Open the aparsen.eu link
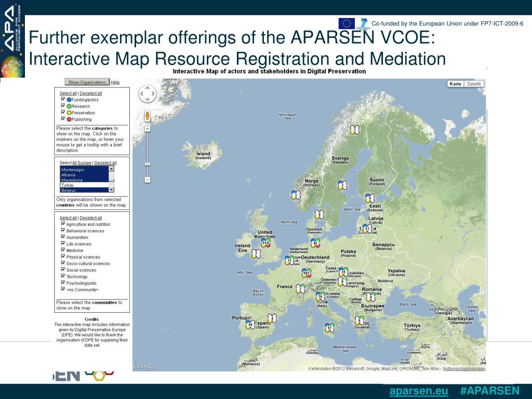The image size is (532, 399). click(419, 391)
